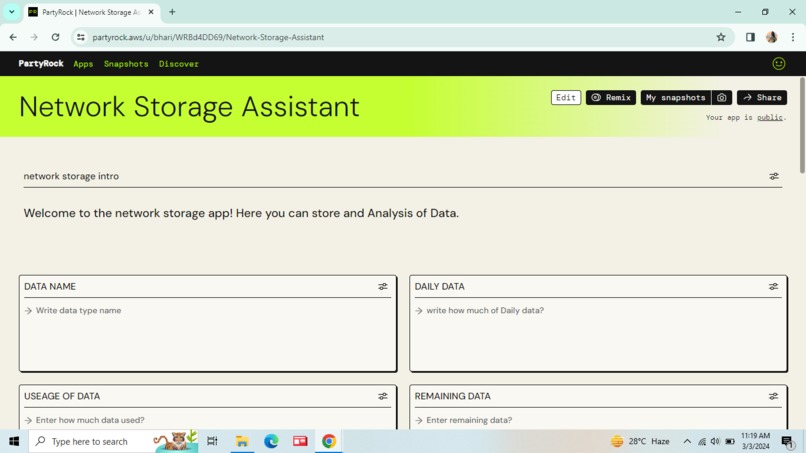Open File Explorer from the taskbar
The width and height of the screenshot is (806, 453).
tap(242, 441)
